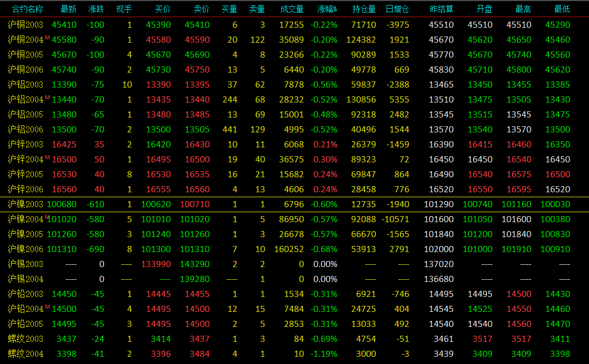Click the 244 bid volume of 沪铝2004
This screenshot has height=364, width=589.
230,100
